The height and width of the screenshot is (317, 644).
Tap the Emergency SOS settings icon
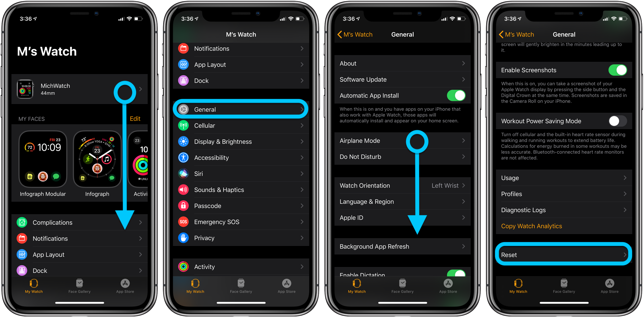pos(184,221)
